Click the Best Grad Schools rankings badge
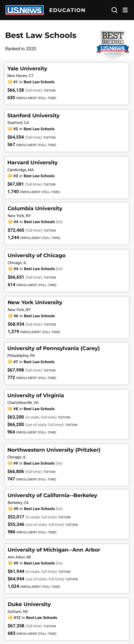Screen dimensions: 134x644 tap(113, 45)
